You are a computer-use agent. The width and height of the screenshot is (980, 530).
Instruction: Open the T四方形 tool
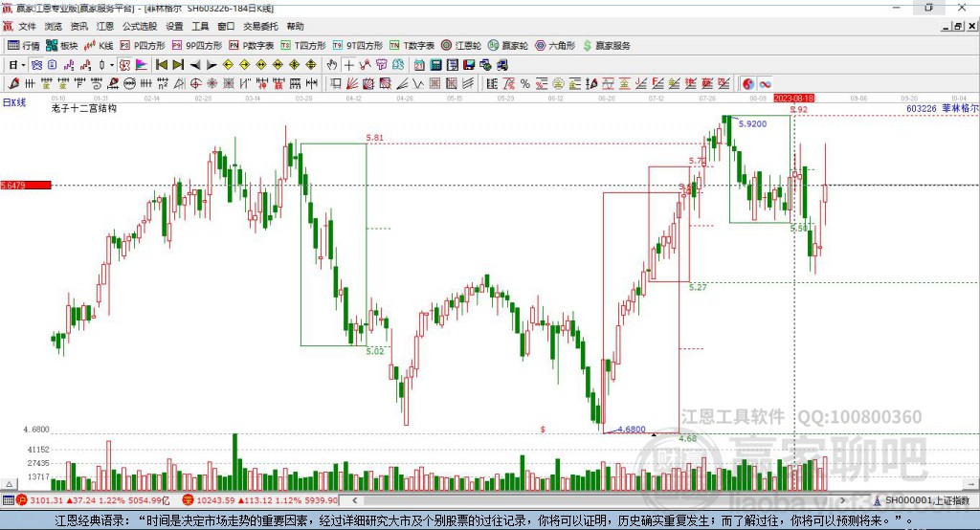[303, 46]
